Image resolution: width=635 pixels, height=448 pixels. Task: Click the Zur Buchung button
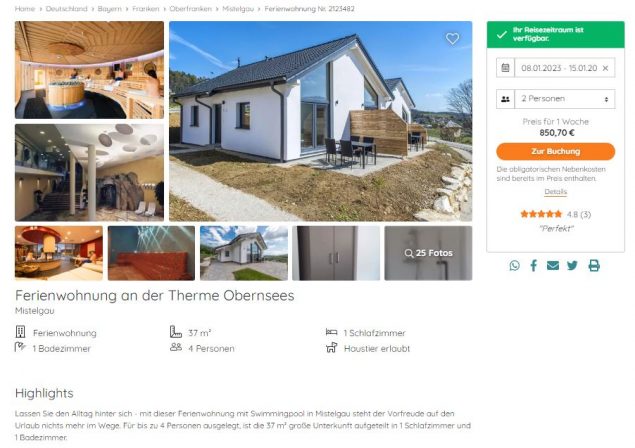point(555,151)
